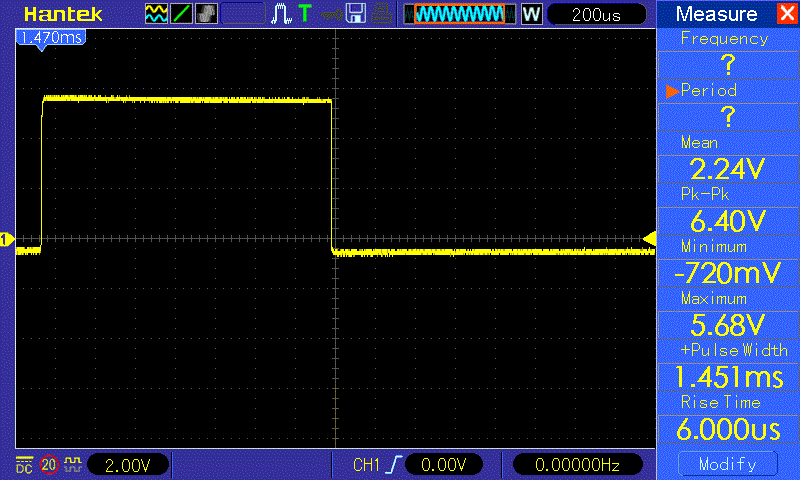The height and width of the screenshot is (480, 800).
Task: Click the red 20 bandwidth limit icon
Action: pyautogui.click(x=48, y=464)
